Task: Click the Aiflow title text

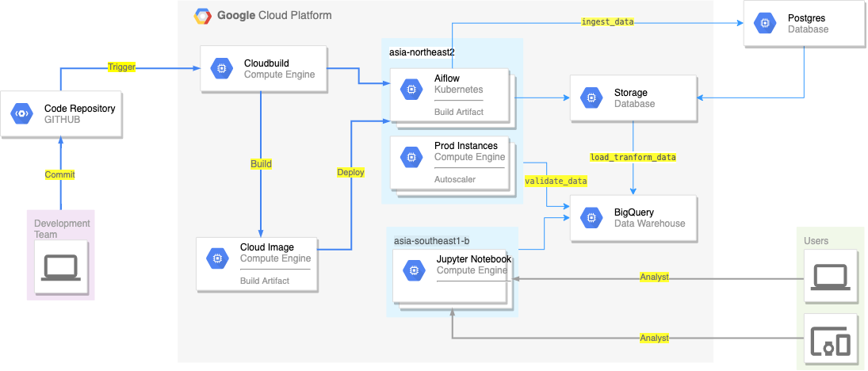Action: tap(447, 78)
